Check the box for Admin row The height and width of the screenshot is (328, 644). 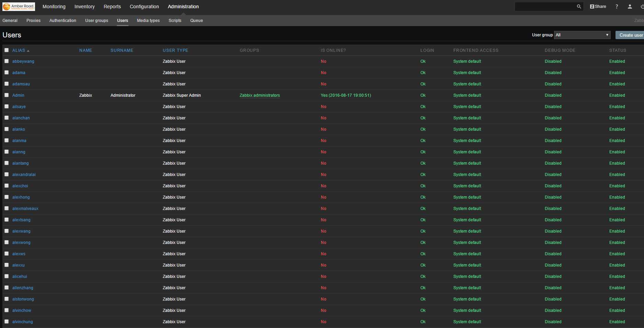(x=7, y=95)
